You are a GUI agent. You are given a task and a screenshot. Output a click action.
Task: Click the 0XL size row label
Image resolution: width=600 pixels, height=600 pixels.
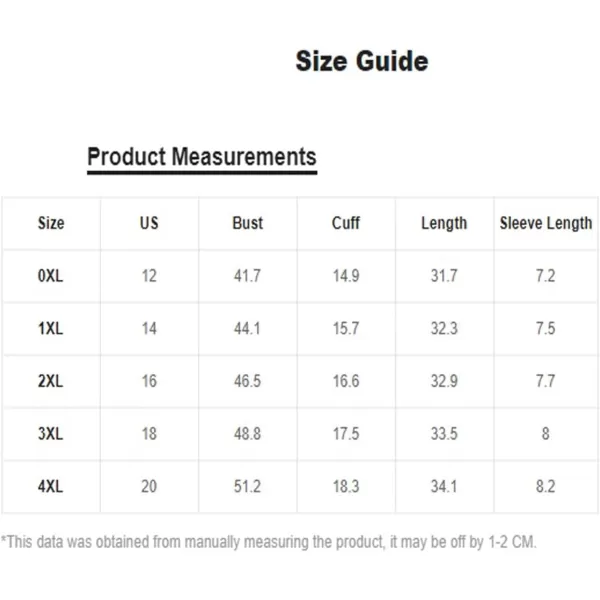50,276
